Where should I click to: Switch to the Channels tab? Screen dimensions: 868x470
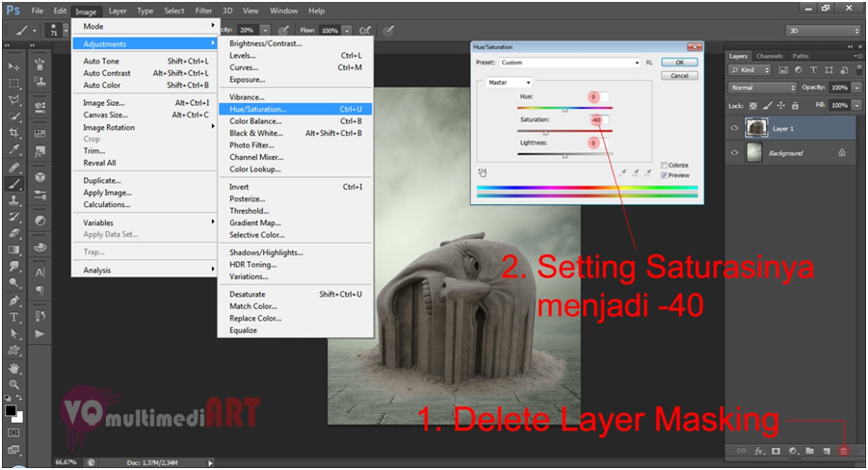click(x=770, y=56)
